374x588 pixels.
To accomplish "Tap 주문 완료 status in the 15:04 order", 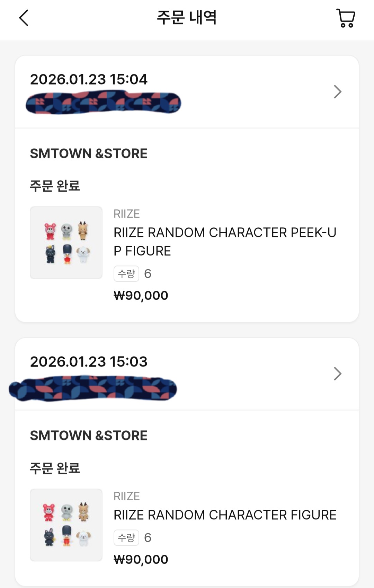I will click(55, 186).
